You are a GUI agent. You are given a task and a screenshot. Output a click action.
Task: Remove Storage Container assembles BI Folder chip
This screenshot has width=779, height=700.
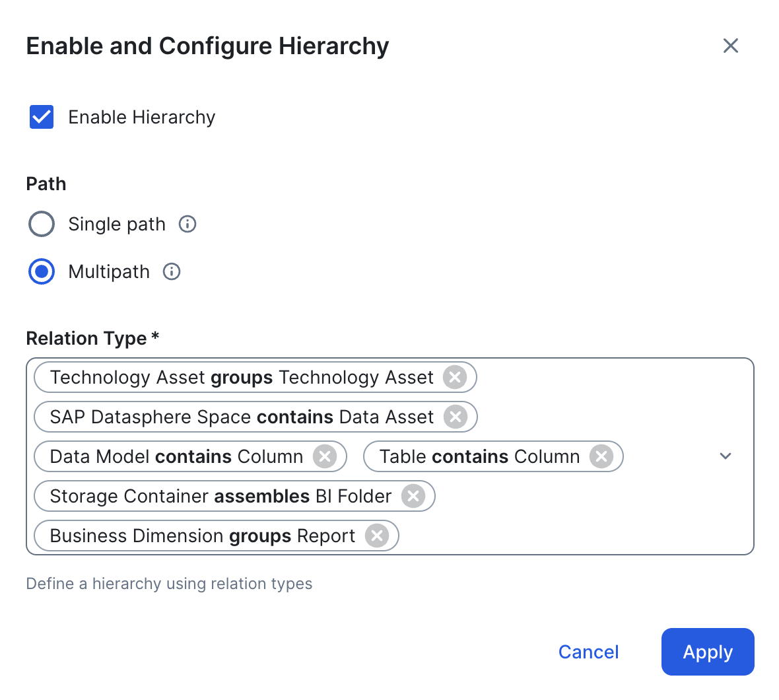tap(413, 496)
